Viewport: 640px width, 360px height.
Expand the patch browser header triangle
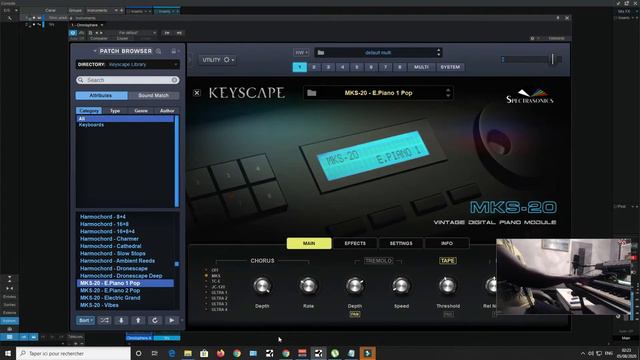[95, 51]
